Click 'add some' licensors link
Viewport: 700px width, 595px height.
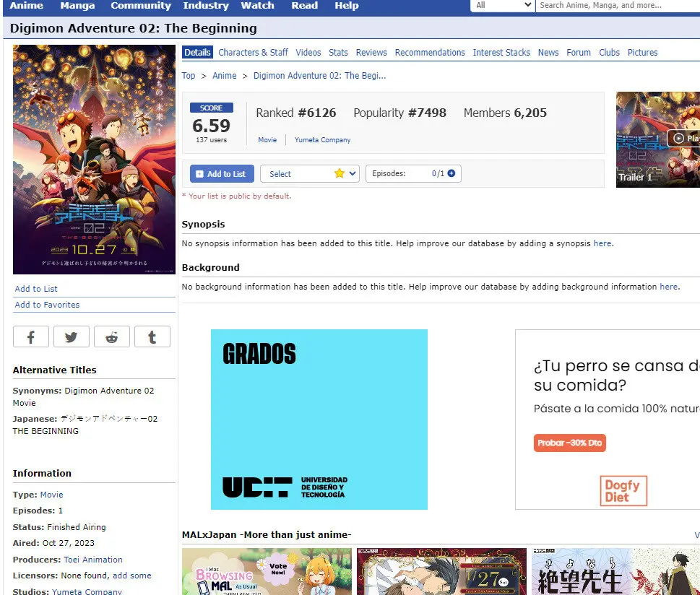coord(132,576)
